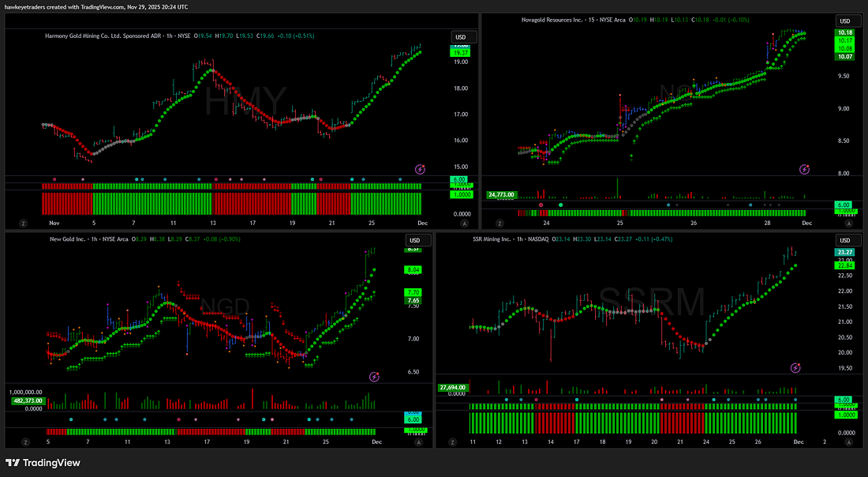Open the lightning icon on the HMY chart
The width and height of the screenshot is (868, 477).
(x=420, y=169)
